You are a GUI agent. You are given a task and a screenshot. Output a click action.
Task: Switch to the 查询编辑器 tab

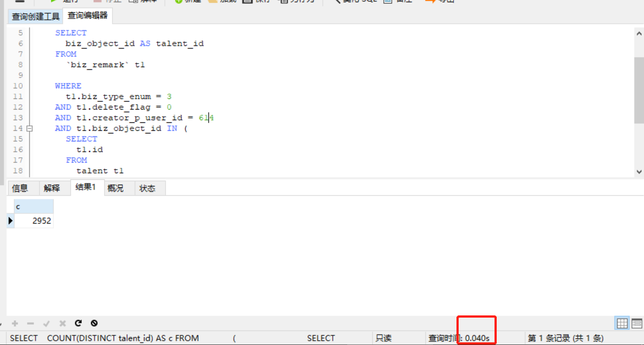[x=88, y=15]
